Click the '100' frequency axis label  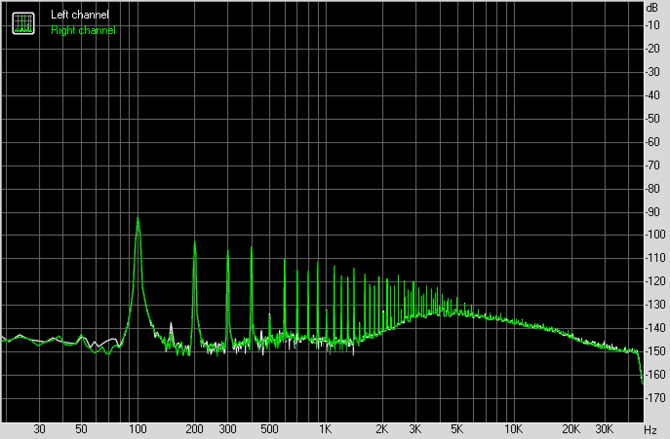pos(138,429)
